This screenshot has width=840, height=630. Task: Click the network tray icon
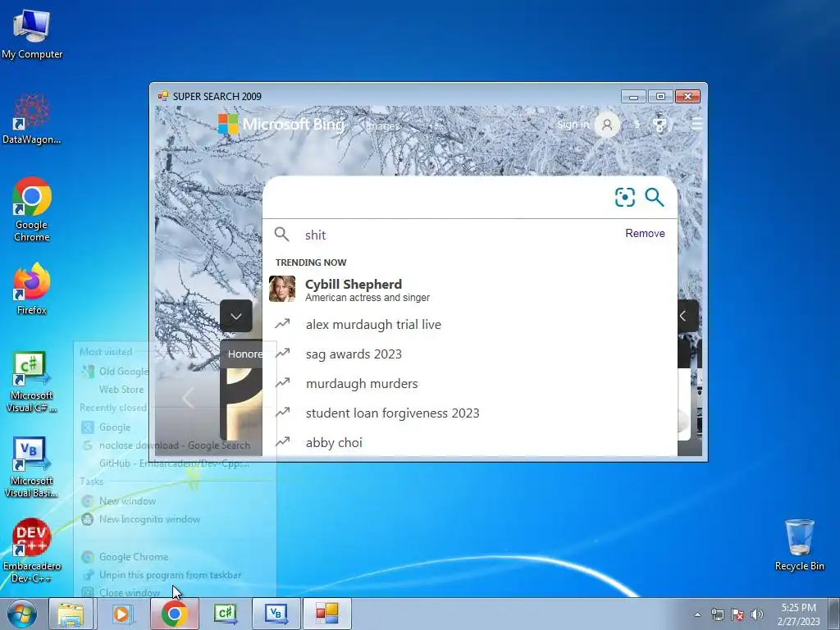point(717,614)
